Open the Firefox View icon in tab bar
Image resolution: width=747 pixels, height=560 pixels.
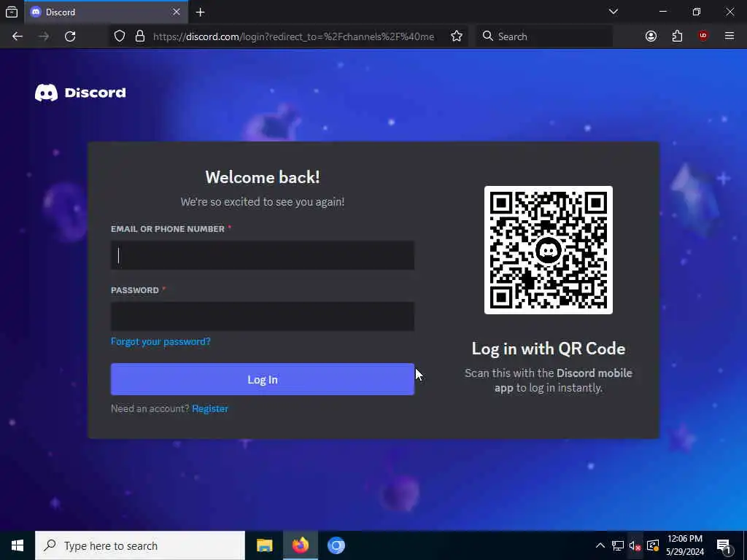[12, 12]
